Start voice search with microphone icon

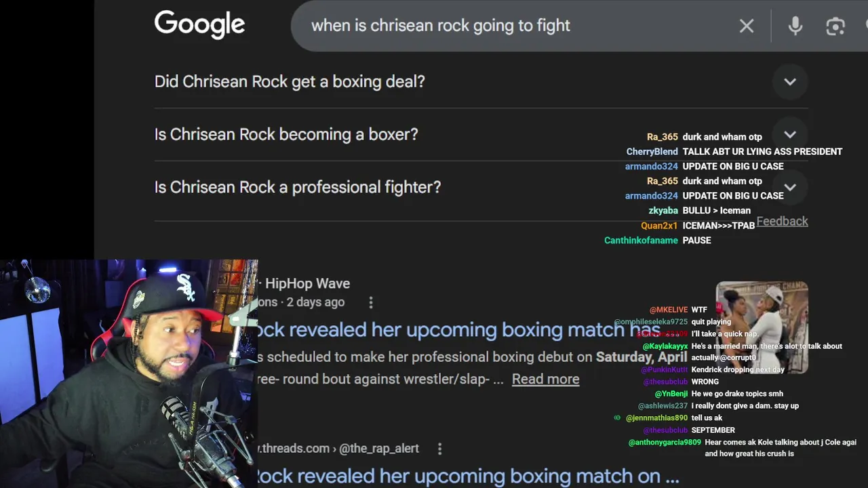[795, 26]
